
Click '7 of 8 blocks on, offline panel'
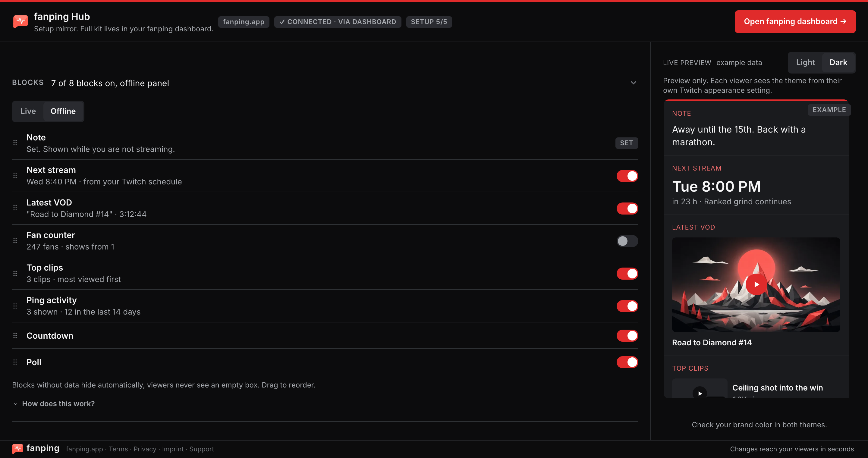tap(110, 83)
